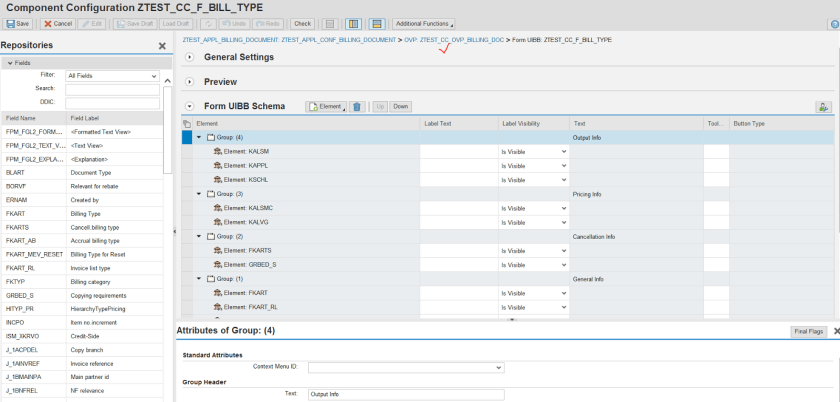Screen dimensions: 840x402
Task: Click the Cancel button with red X
Action: tap(58, 23)
